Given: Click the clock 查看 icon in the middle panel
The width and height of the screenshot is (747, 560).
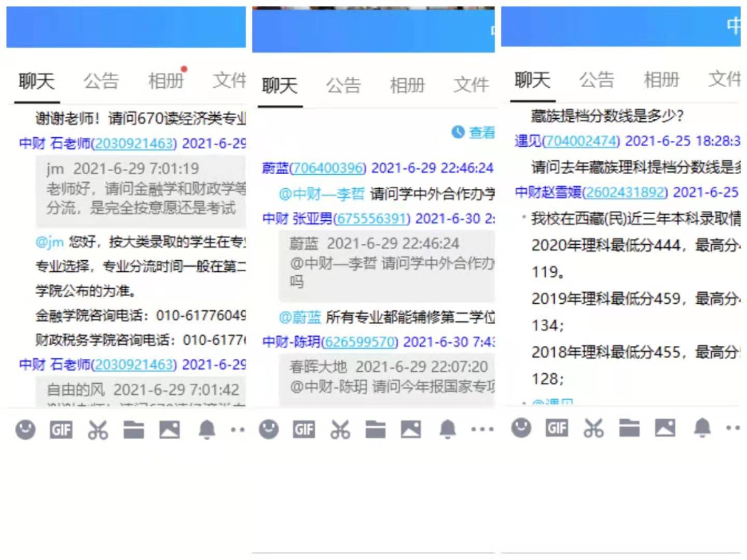Looking at the screenshot, I should [x=458, y=133].
